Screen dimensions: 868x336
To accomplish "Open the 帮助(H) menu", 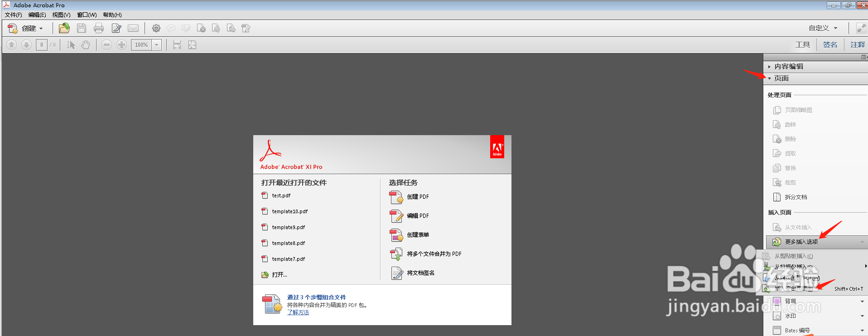I will coord(112,15).
